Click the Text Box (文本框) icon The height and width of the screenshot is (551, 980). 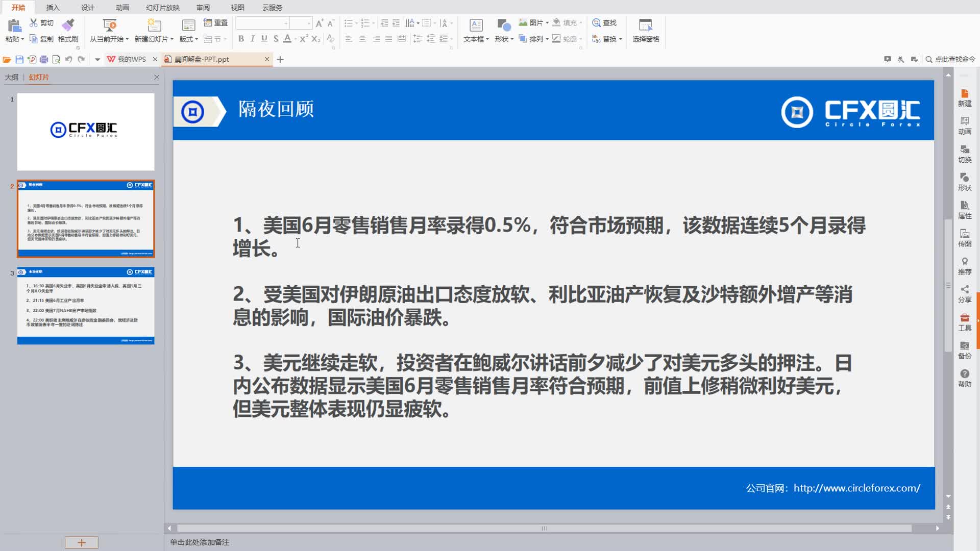click(476, 26)
